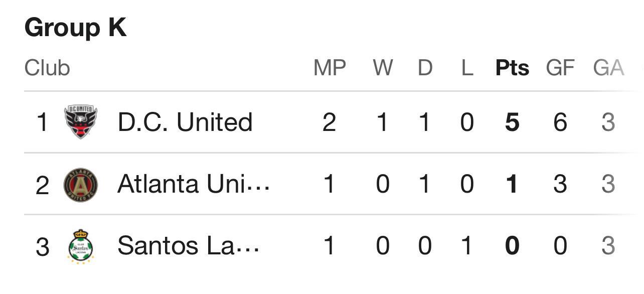The width and height of the screenshot is (644, 294).
Task: Click the D draws column header
Action: tap(425, 68)
